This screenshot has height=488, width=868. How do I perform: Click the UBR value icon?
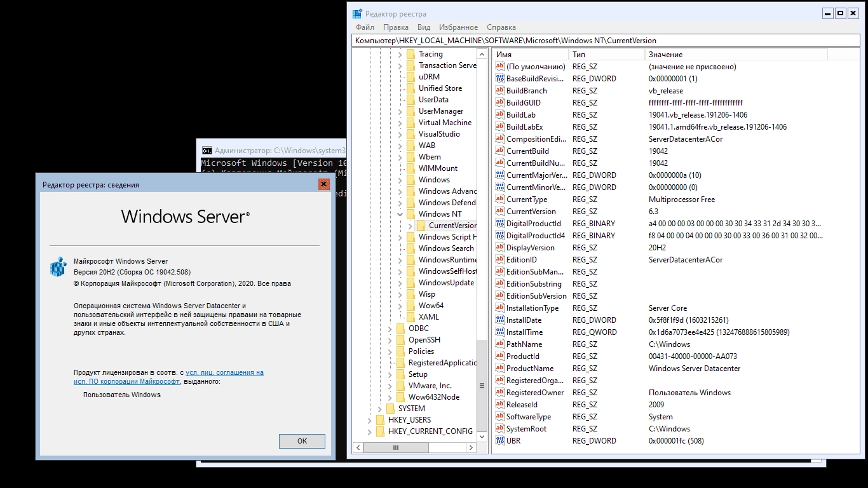click(500, 441)
